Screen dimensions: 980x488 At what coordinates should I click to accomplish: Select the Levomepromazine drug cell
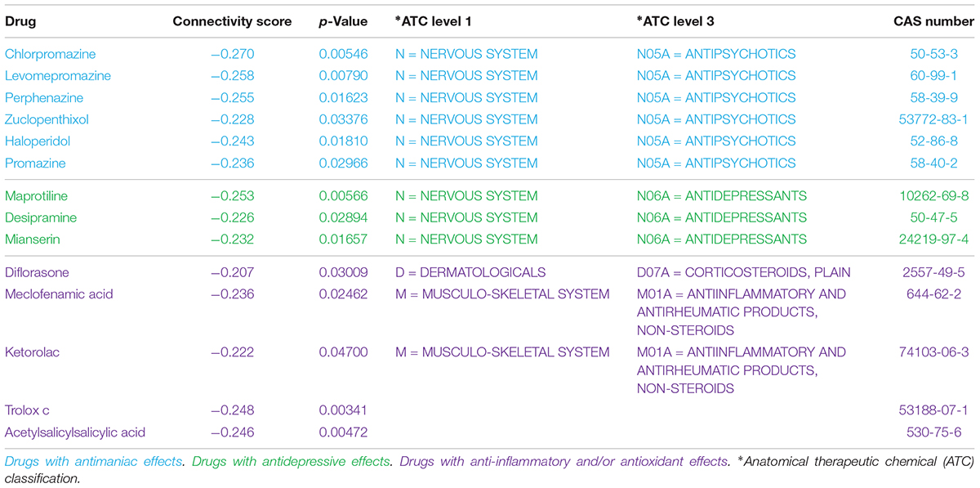(58, 76)
